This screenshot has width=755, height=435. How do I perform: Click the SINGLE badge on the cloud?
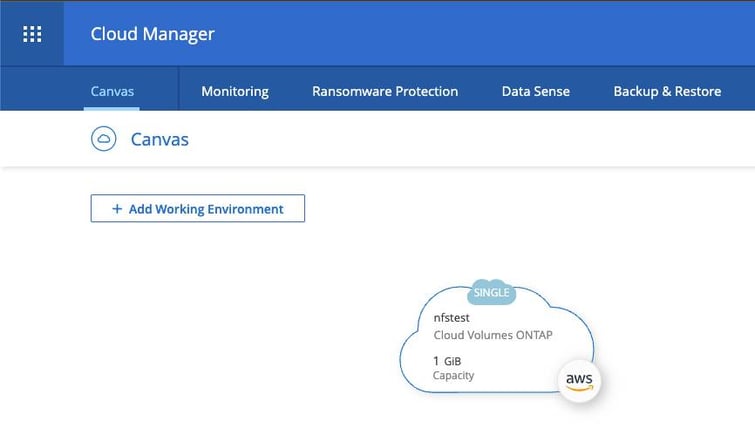click(491, 293)
